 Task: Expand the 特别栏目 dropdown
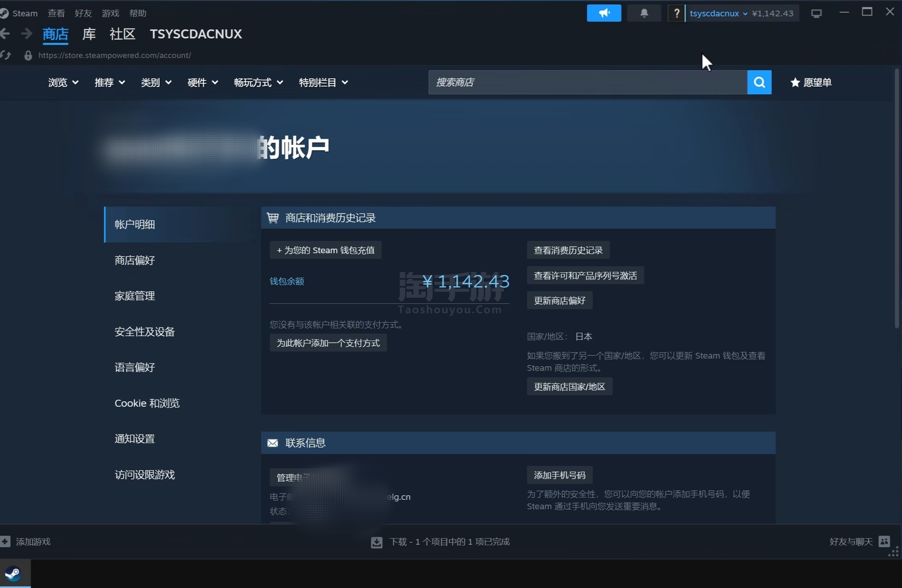pyautogui.click(x=323, y=82)
